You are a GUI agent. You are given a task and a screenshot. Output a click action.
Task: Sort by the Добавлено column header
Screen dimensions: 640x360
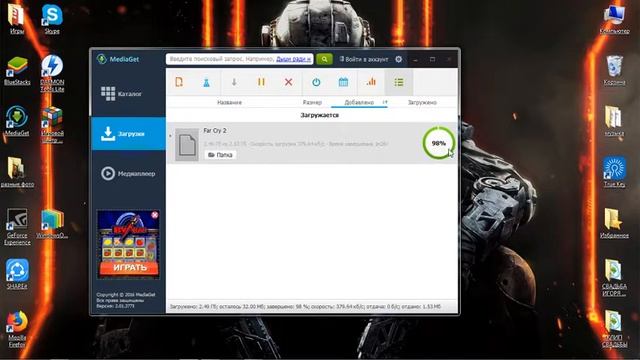click(359, 102)
